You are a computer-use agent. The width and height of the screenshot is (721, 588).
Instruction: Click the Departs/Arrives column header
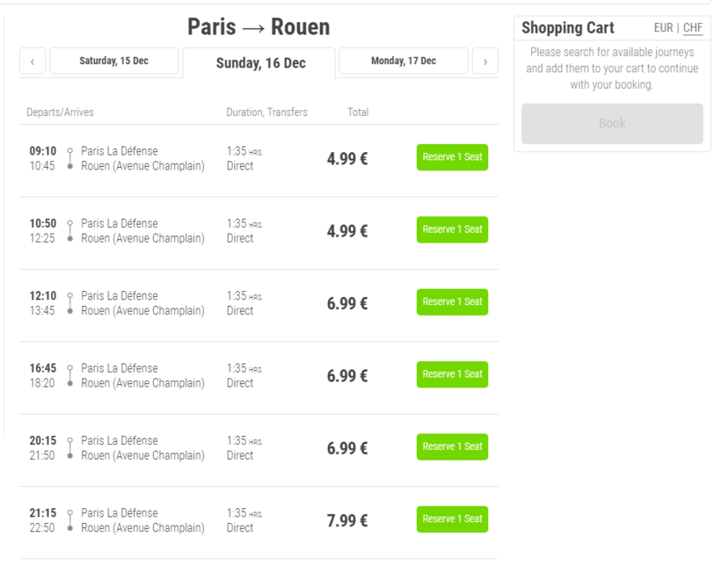(60, 113)
